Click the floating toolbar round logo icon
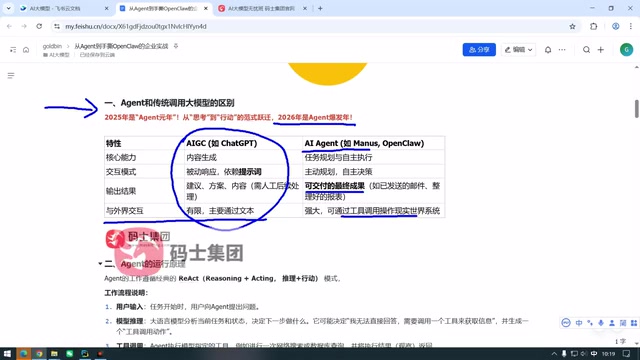The height and width of the screenshot is (360, 640). pos(566,322)
